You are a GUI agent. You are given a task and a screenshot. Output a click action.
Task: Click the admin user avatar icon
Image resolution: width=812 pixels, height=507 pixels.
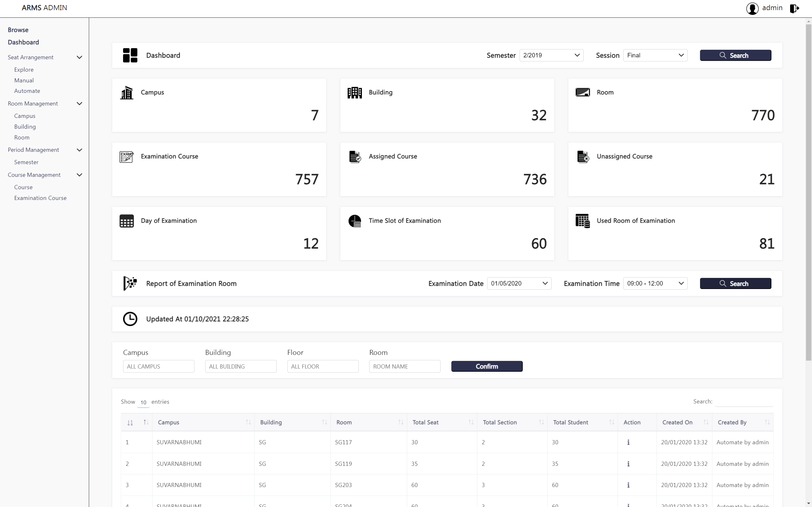752,8
